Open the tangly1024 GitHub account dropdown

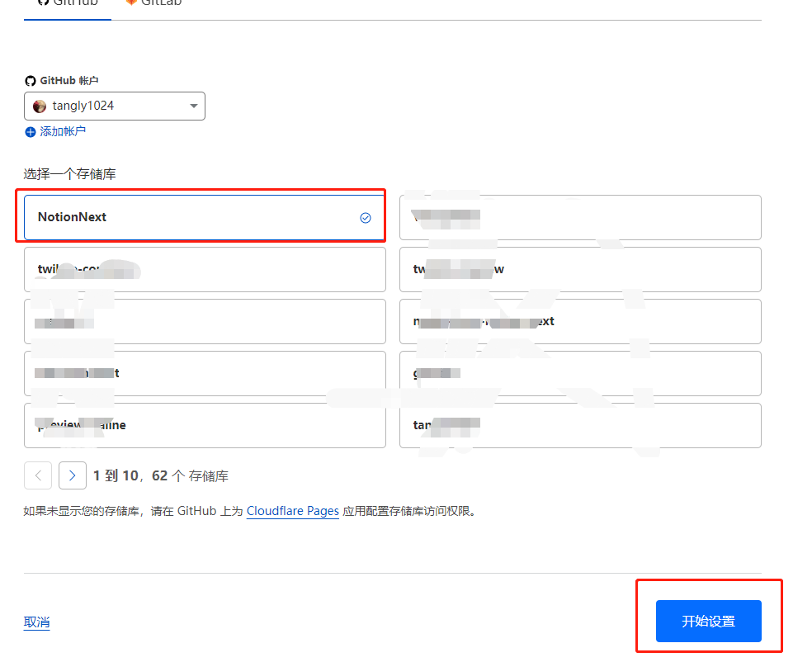coord(115,106)
